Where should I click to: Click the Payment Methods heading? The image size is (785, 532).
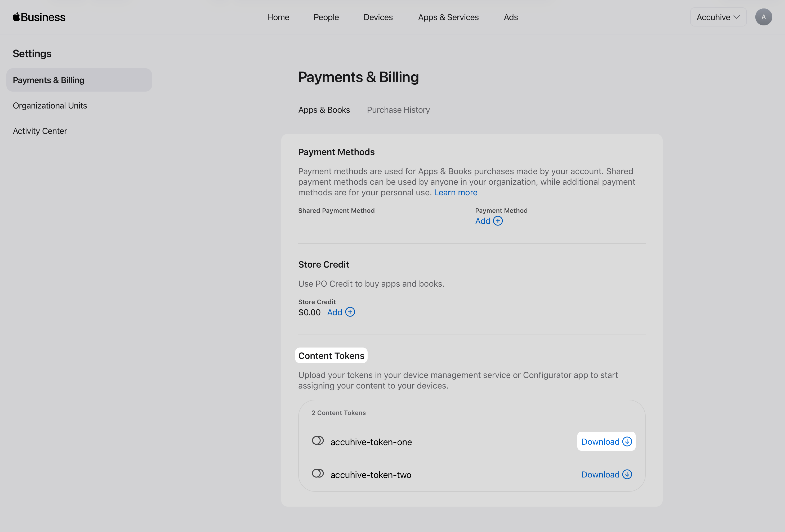pos(336,152)
